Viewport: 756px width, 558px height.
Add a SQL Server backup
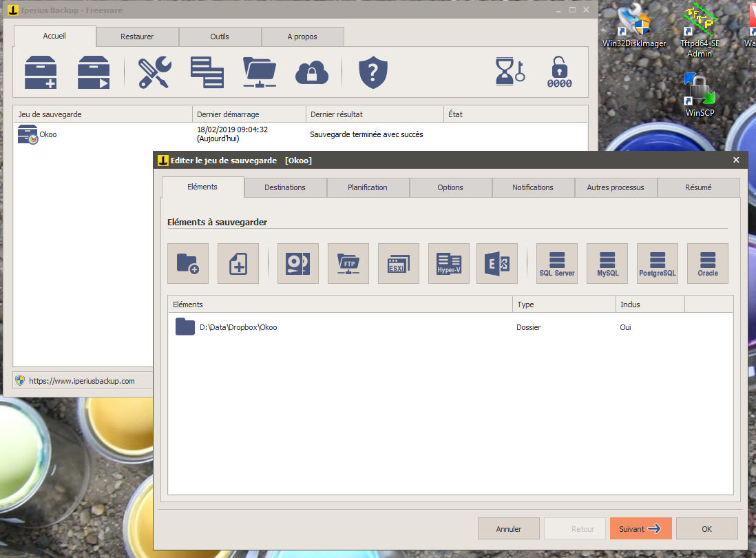click(557, 263)
